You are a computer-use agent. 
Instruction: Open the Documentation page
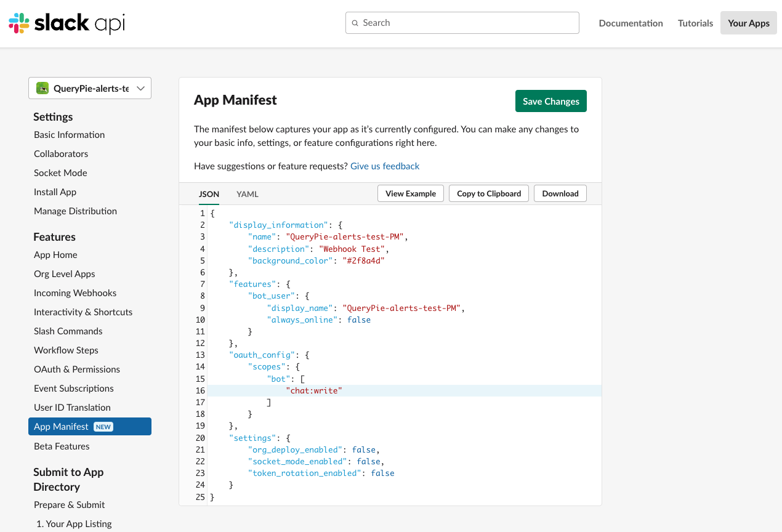click(631, 23)
